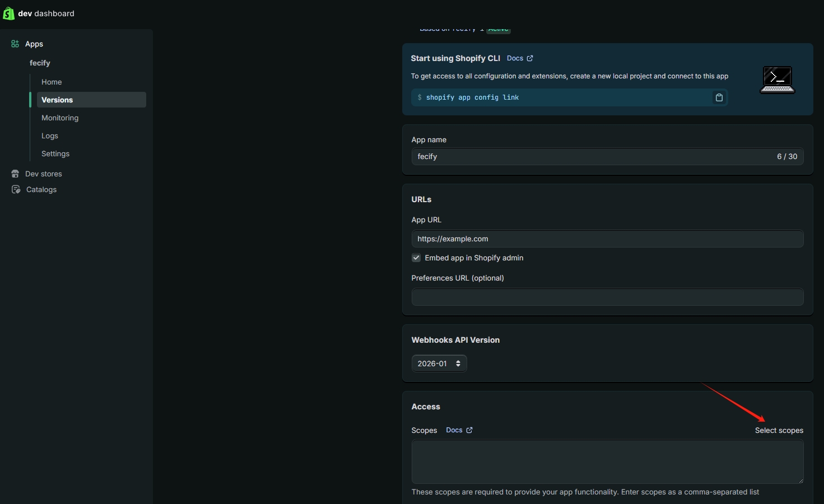Open app Settings in sidebar
The height and width of the screenshot is (504, 824).
point(55,153)
